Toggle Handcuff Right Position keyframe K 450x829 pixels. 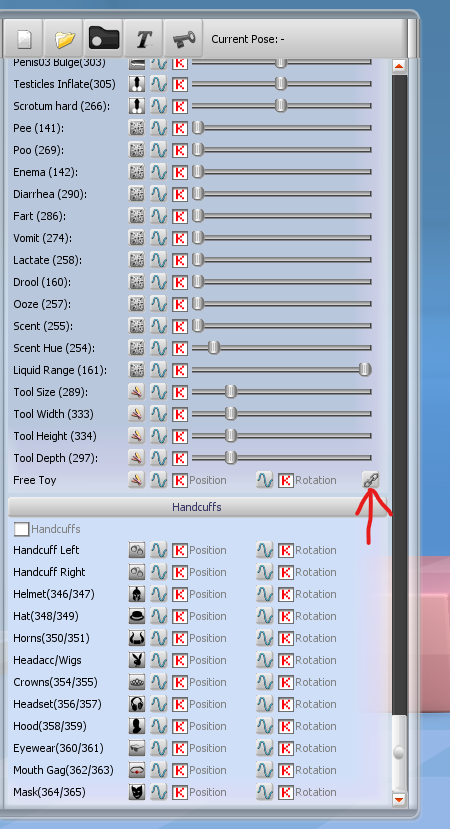coord(180,573)
